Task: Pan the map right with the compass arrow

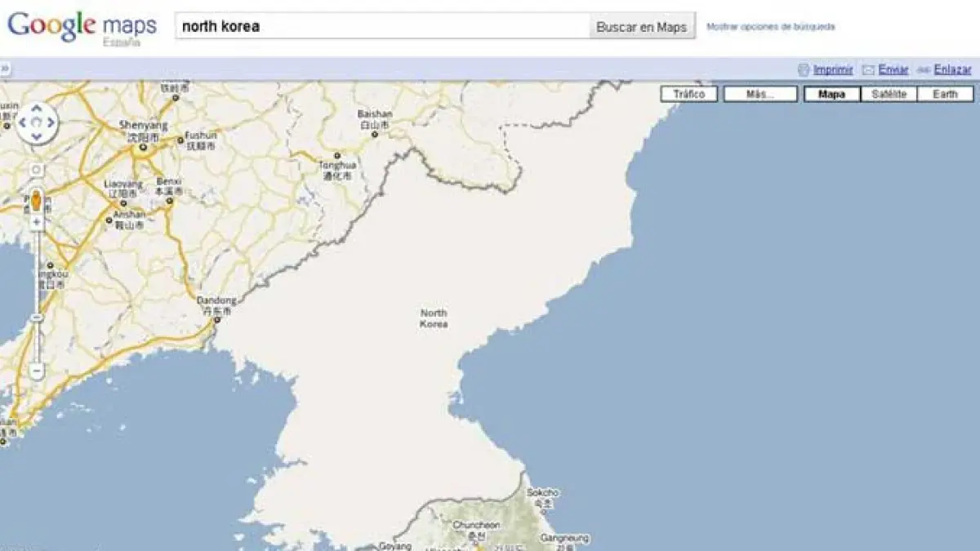Action: click(51, 123)
